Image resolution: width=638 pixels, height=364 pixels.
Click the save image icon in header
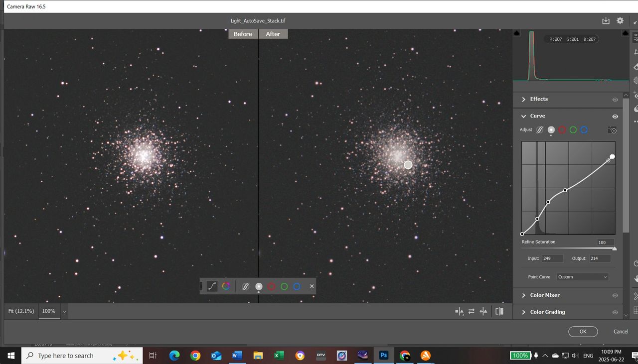tap(606, 21)
